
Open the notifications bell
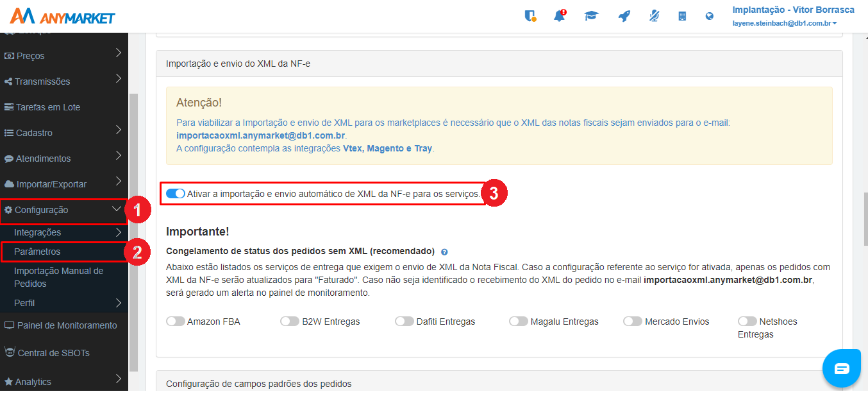tap(560, 16)
